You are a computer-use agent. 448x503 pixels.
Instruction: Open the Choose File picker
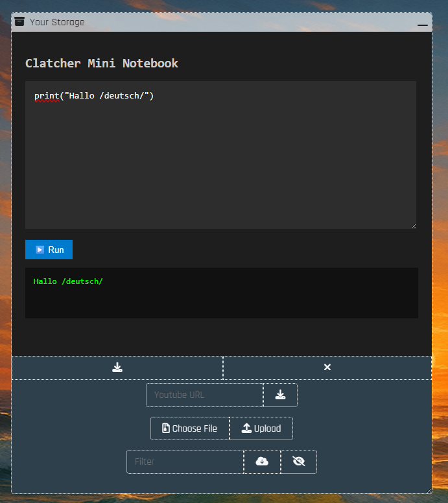click(x=190, y=428)
